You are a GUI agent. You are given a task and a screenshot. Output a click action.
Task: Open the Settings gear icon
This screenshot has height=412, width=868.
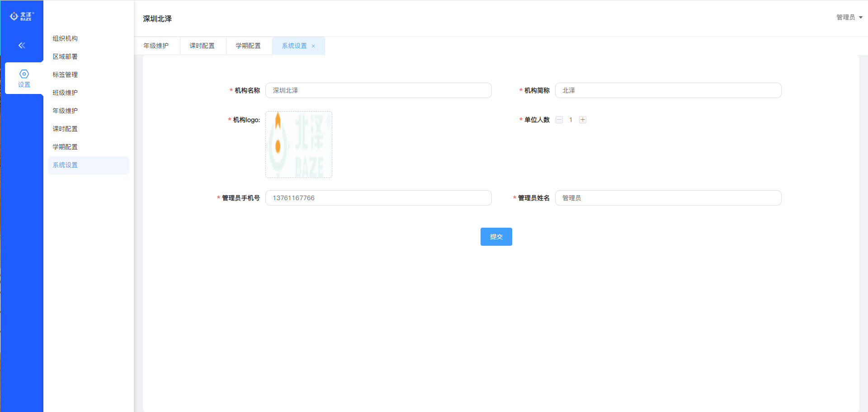24,74
